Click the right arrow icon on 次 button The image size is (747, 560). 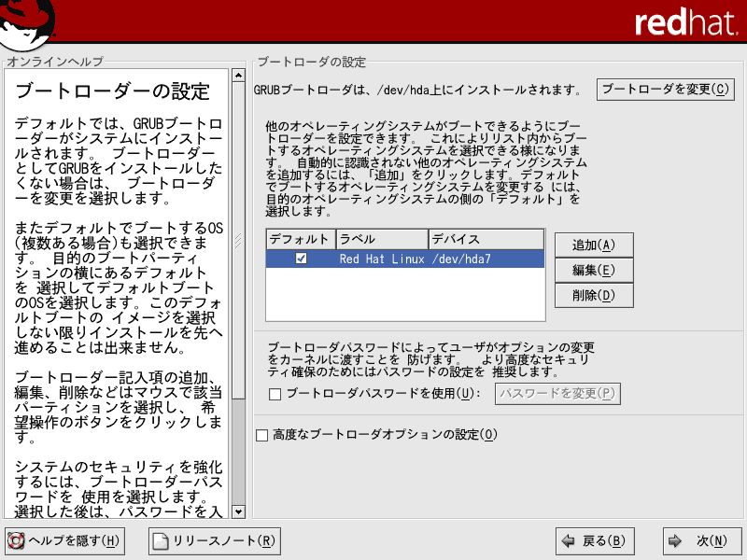[675, 541]
